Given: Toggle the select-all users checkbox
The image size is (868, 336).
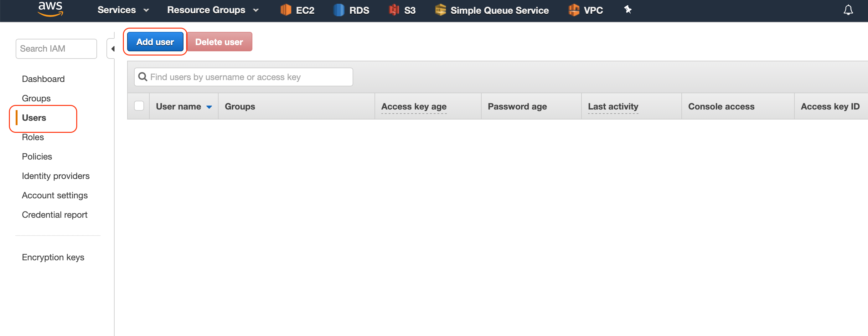Looking at the screenshot, I should pos(138,105).
